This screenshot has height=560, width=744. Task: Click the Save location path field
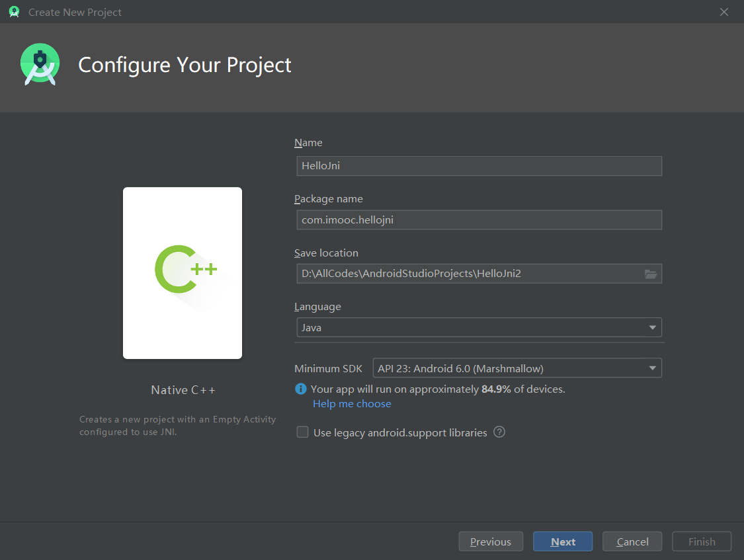[x=479, y=274]
